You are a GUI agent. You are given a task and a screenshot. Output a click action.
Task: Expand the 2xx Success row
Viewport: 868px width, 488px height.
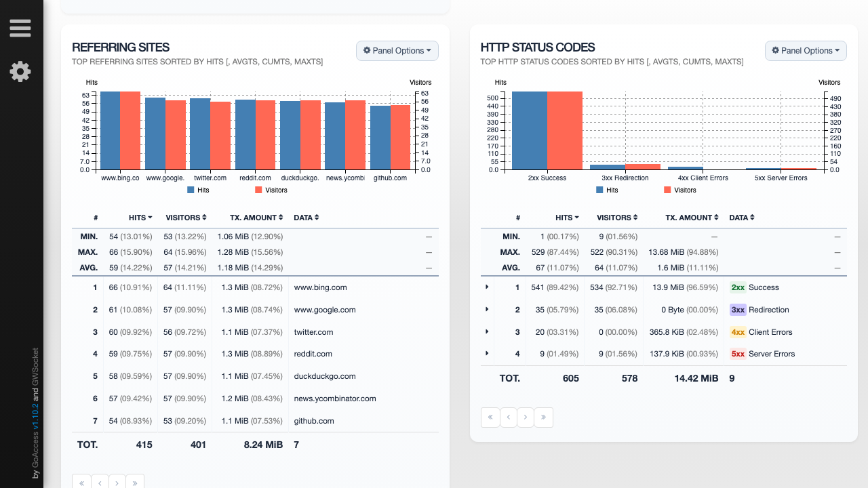click(487, 287)
